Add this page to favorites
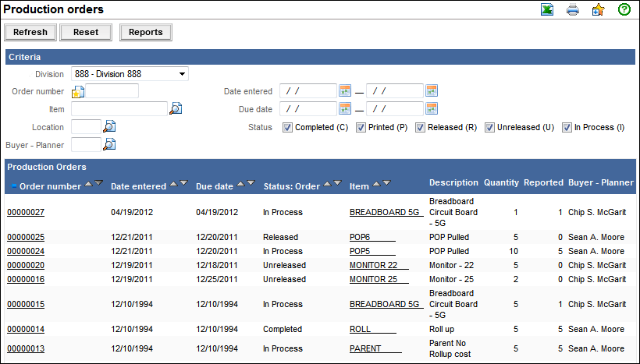640x364 pixels. click(x=598, y=10)
